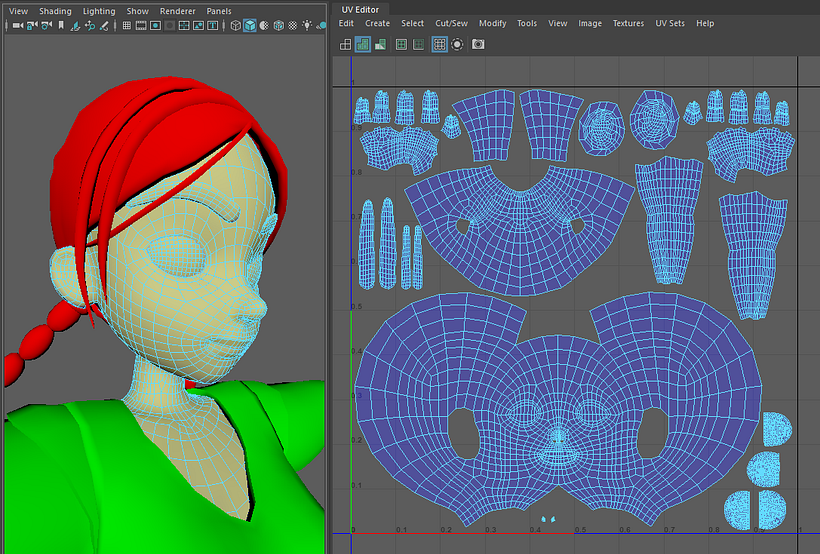Screen dimensions: 820x554
Task: Toggle the Film Gate icon
Action: (x=141, y=25)
